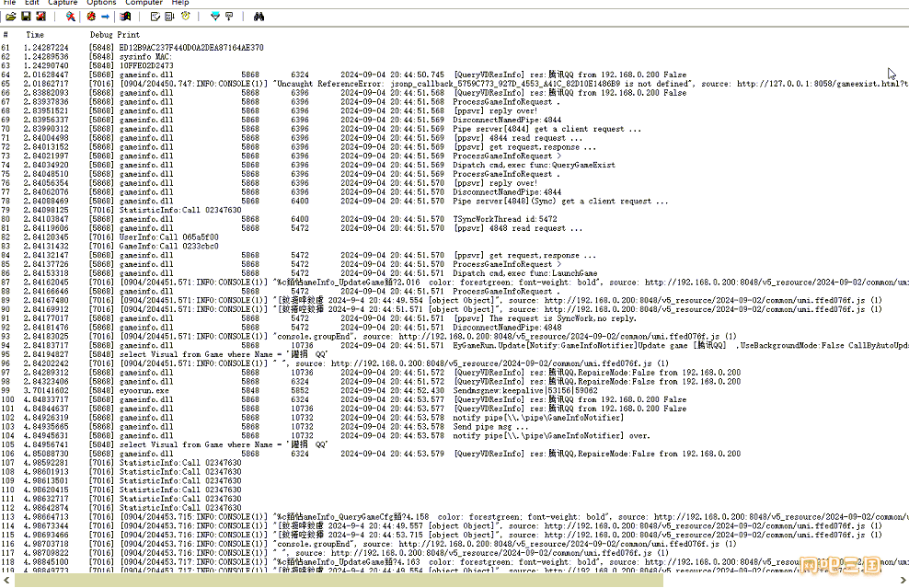Open the Help menu

[x=180, y=3]
